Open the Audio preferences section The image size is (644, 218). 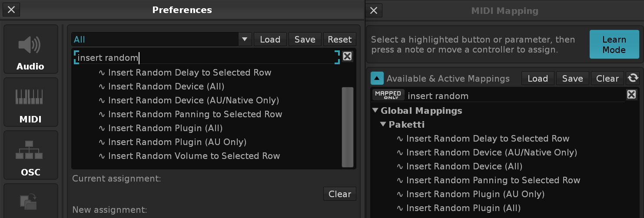click(x=30, y=49)
